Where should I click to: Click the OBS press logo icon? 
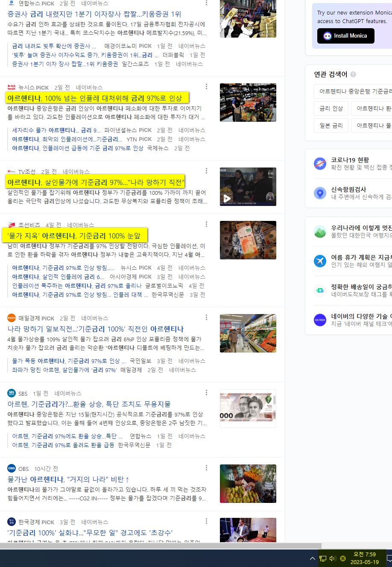tap(12, 468)
